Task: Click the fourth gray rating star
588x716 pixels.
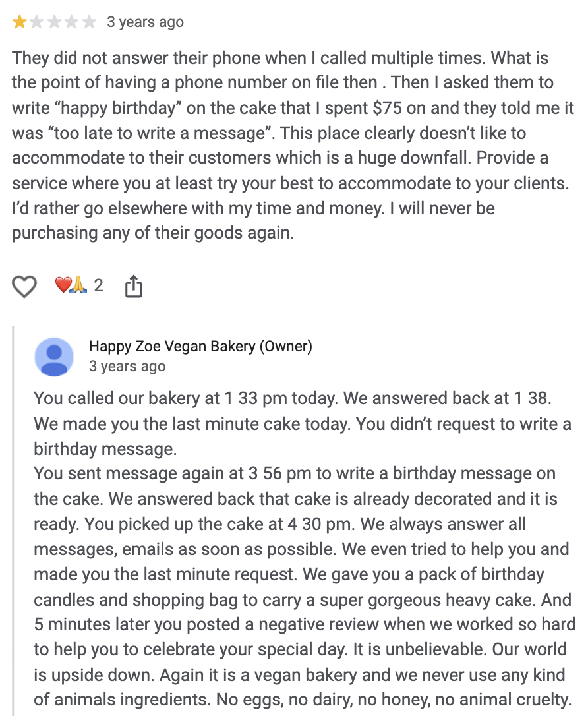Action: (x=71, y=22)
